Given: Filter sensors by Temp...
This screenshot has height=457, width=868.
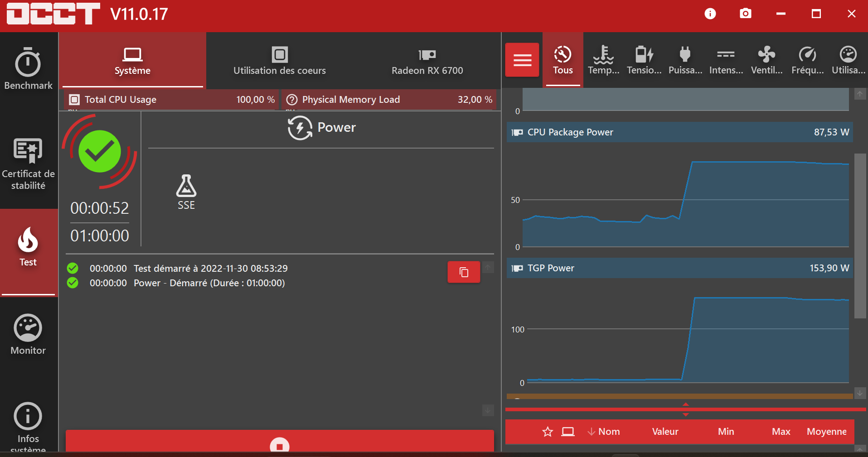Looking at the screenshot, I should click(x=603, y=60).
